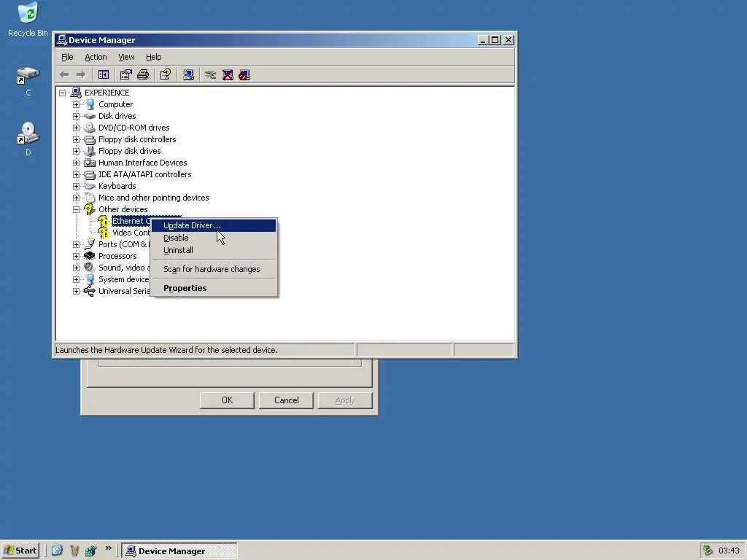Expand the Floppy disk controllers node

click(x=76, y=139)
